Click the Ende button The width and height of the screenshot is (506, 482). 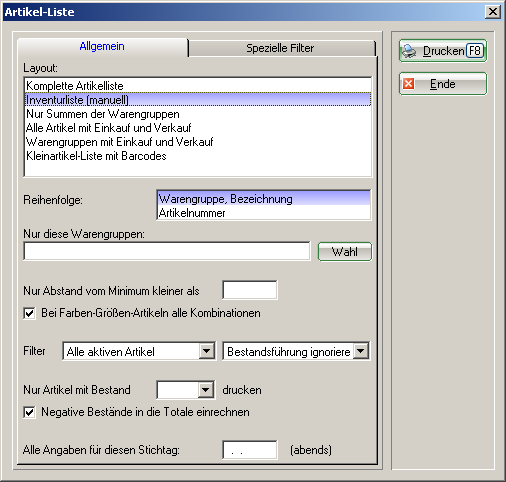[x=443, y=84]
